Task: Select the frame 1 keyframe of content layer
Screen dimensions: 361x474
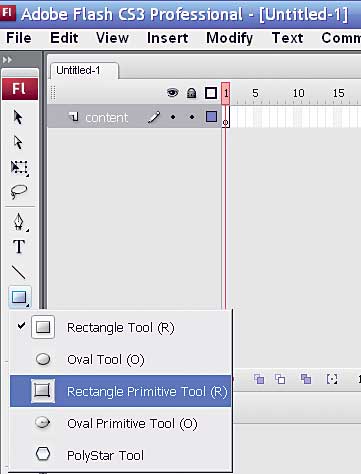Action: 226,117
